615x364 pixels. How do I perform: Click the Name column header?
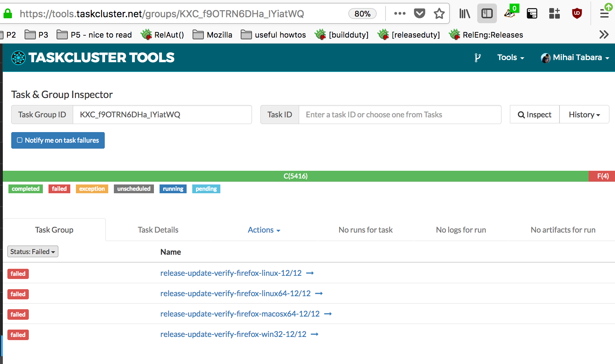[x=170, y=252]
